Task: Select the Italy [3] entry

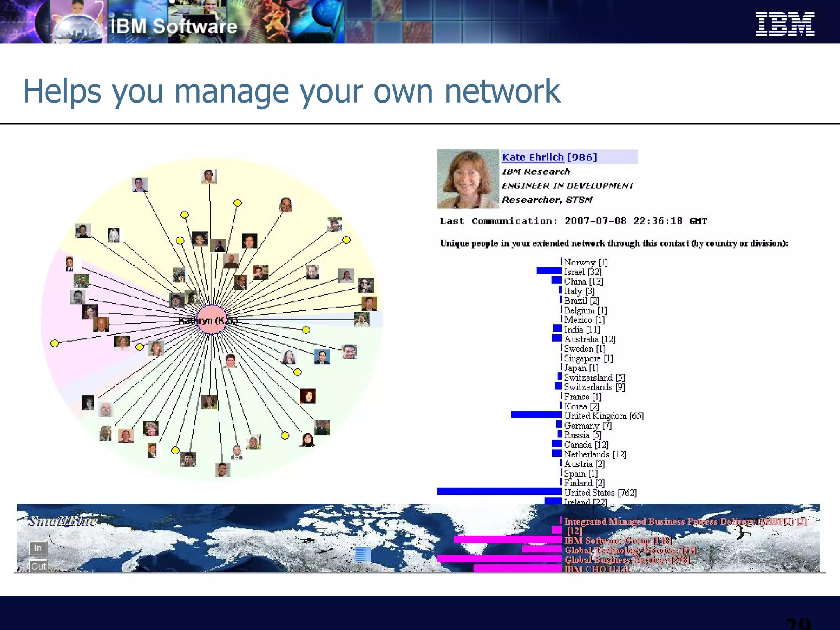Action: [579, 291]
